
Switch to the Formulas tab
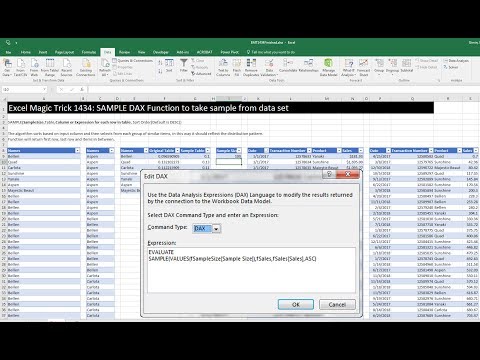(89, 52)
